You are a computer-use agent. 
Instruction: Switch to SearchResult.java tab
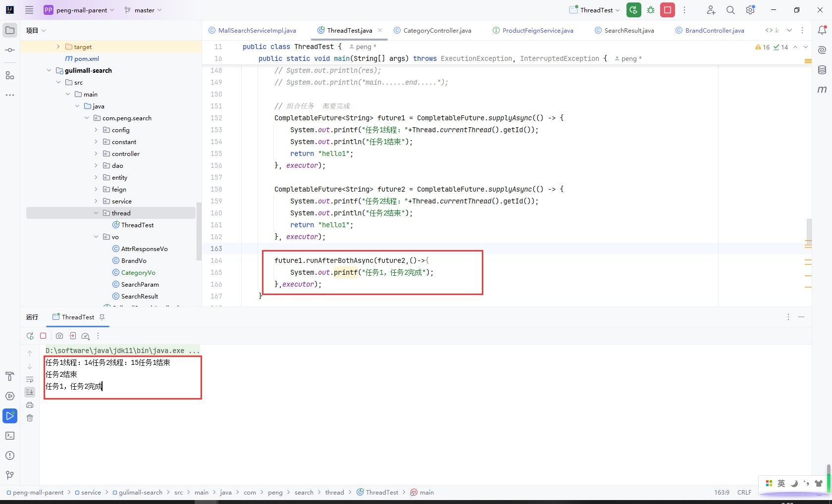pos(624,30)
